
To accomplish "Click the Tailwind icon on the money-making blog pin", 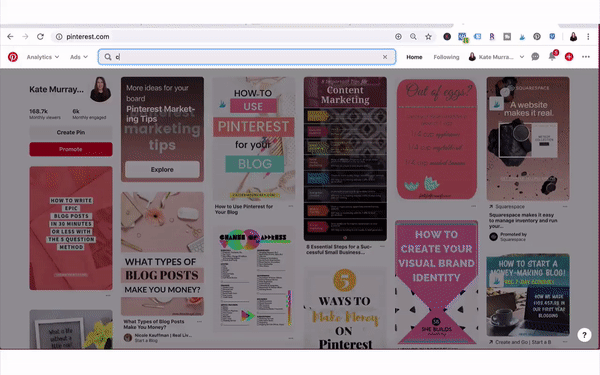I will coord(496,280).
